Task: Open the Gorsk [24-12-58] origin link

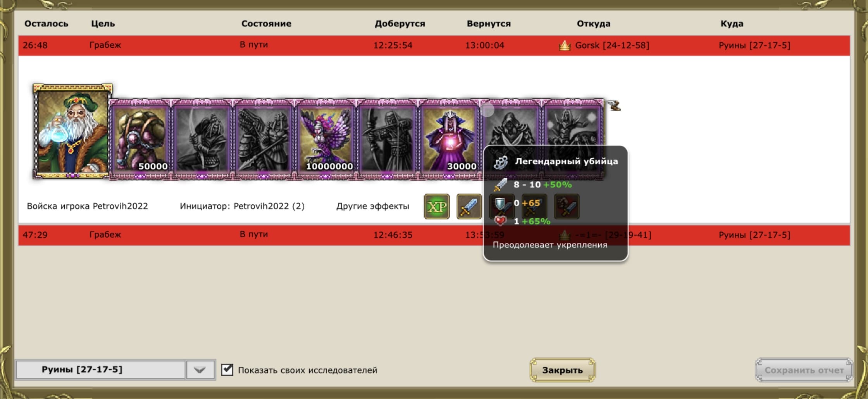Action: [x=611, y=45]
